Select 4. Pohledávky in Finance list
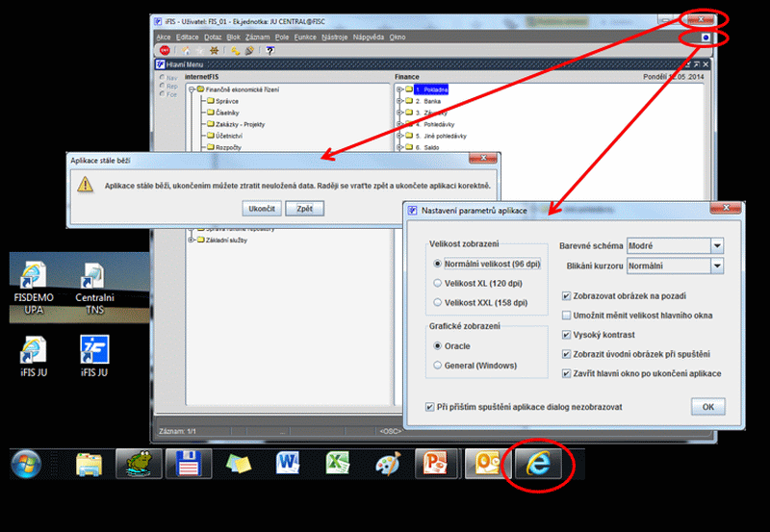 pos(435,124)
